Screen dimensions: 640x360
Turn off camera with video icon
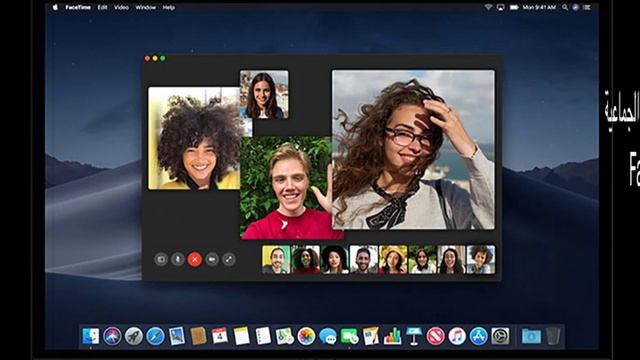[x=212, y=259]
